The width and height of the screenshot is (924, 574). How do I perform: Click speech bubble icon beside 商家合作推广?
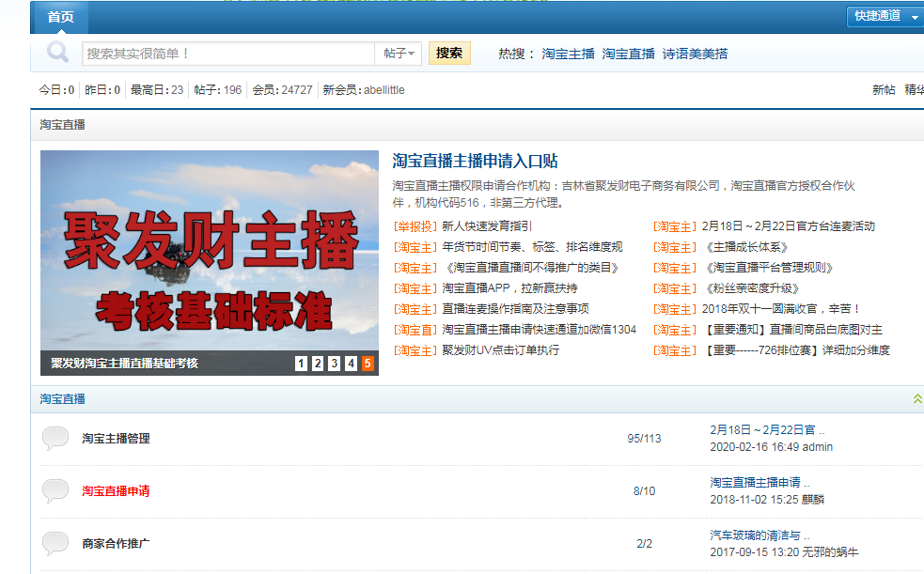[55, 543]
